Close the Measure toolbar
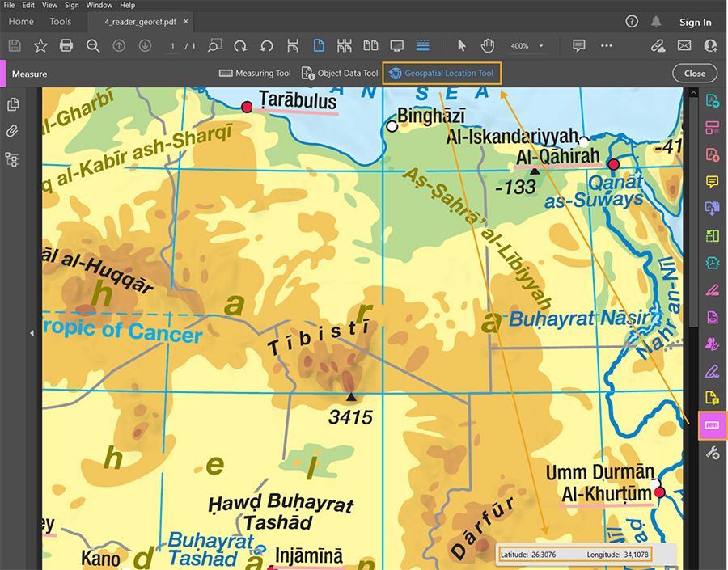This screenshot has width=728, height=570. point(695,74)
